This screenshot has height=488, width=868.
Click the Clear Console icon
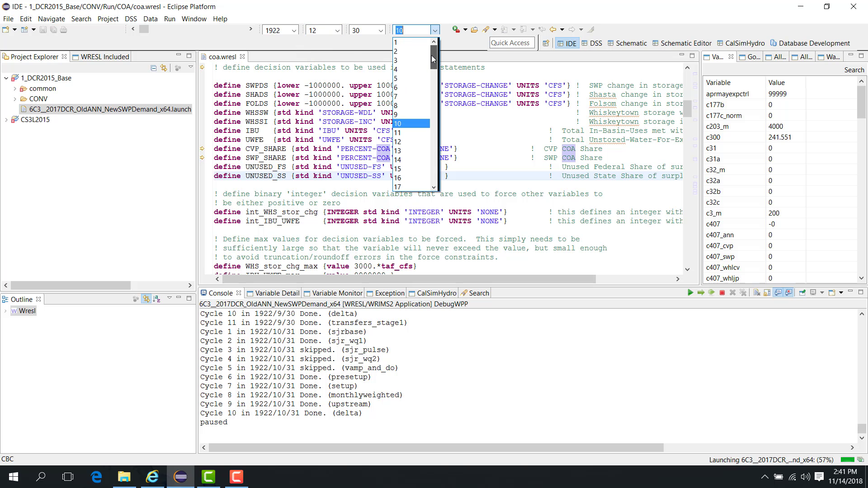click(x=757, y=293)
